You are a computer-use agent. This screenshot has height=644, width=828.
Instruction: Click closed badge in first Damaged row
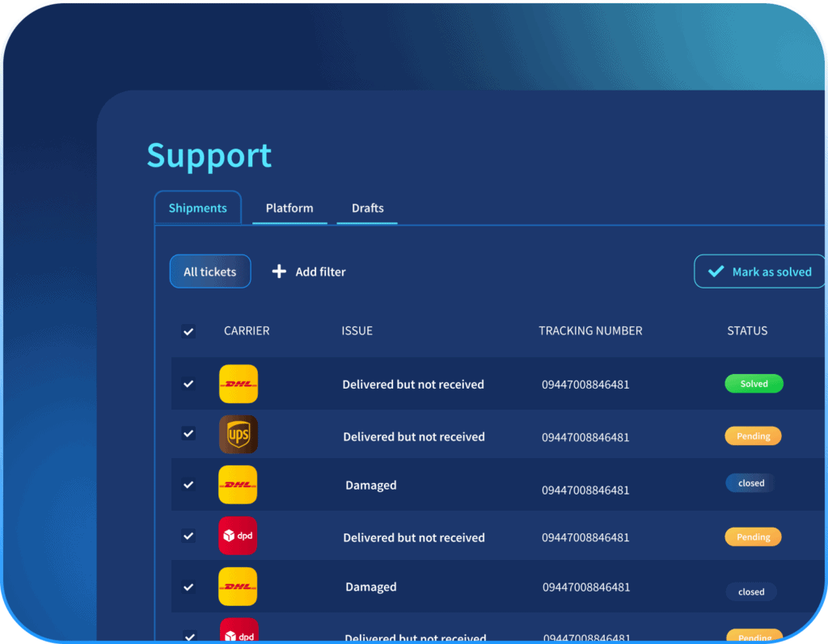tap(750, 483)
